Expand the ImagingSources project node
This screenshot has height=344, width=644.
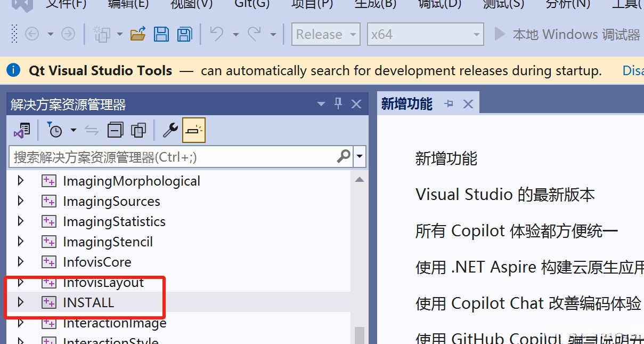pyautogui.click(x=21, y=201)
